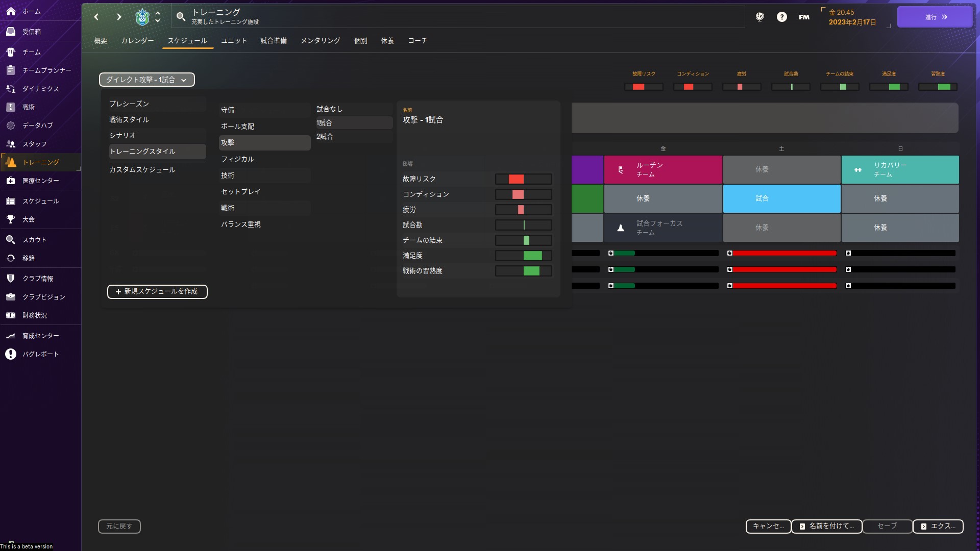
Task: Click the back navigation arrow
Action: [x=96, y=17]
